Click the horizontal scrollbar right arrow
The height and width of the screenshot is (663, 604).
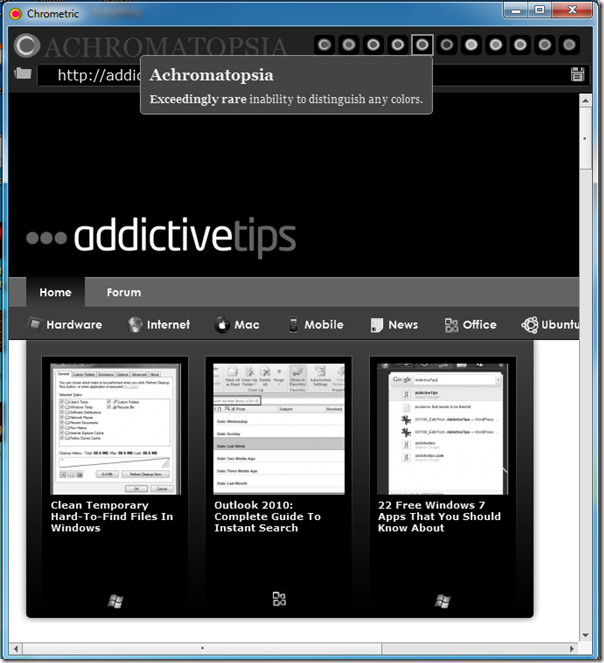pos(572,649)
